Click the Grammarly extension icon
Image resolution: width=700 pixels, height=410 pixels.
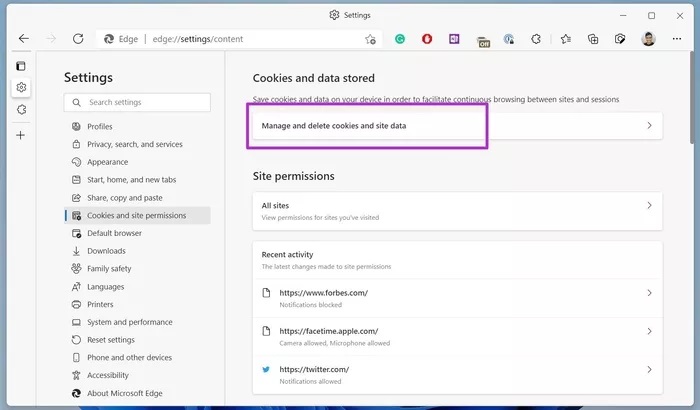click(399, 39)
